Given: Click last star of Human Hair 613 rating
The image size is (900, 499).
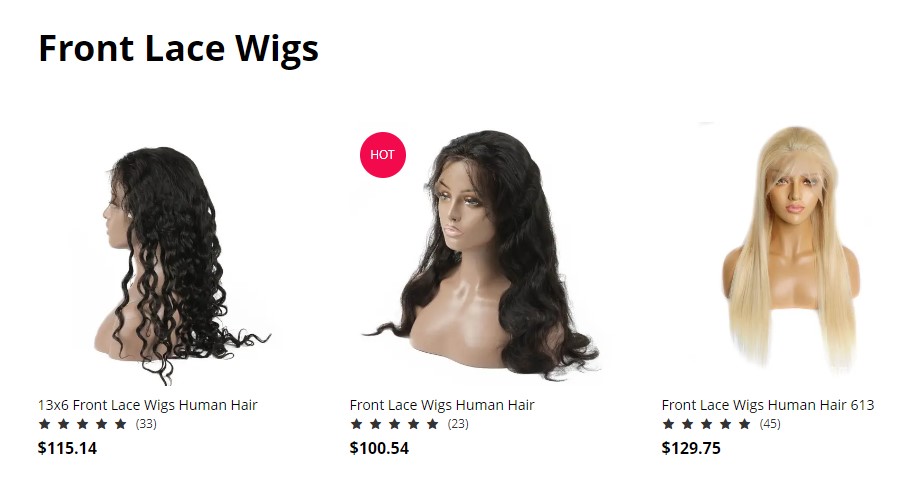Looking at the screenshot, I should pyautogui.click(x=744, y=424).
